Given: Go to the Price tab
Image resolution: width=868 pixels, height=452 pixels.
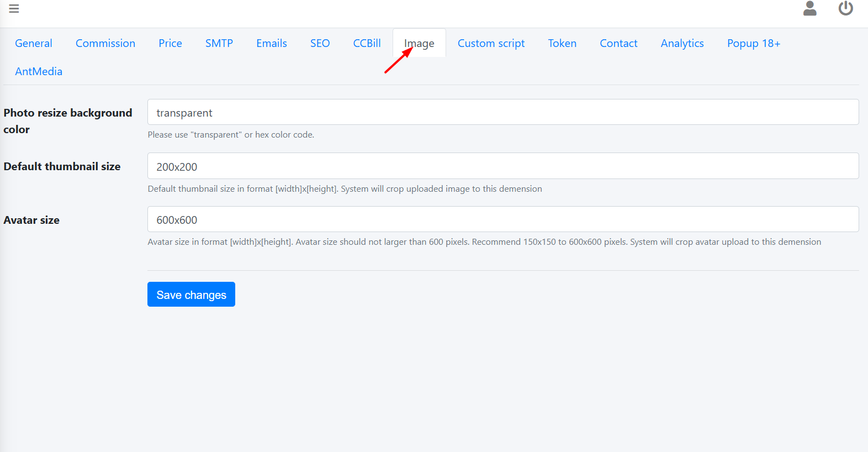Looking at the screenshot, I should (170, 43).
